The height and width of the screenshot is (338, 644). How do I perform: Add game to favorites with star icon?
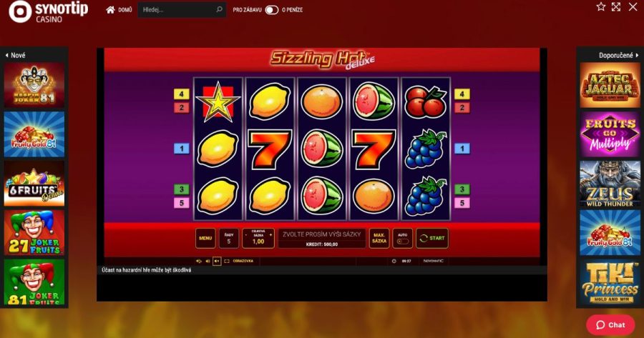pos(600,6)
